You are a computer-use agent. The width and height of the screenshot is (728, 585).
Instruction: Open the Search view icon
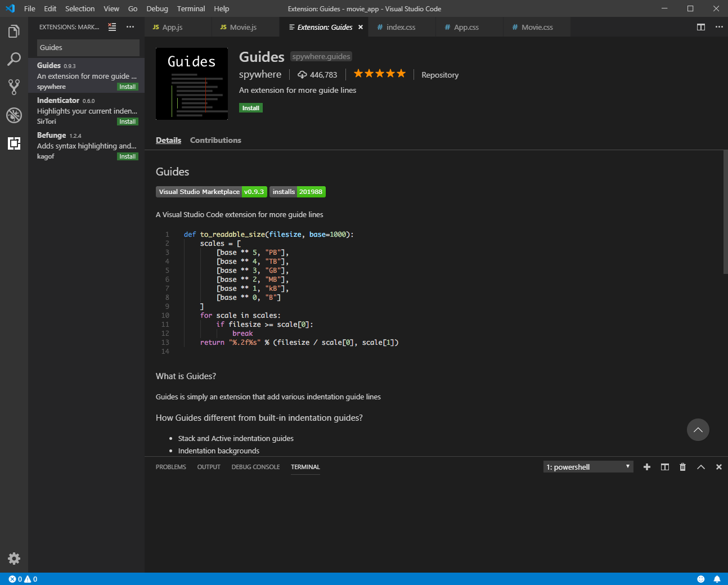pos(14,59)
